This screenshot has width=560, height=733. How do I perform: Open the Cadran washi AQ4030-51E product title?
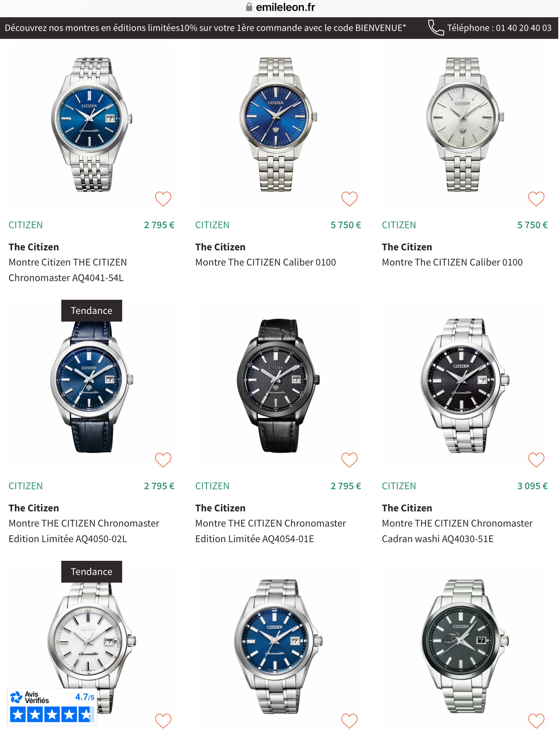coord(457,531)
